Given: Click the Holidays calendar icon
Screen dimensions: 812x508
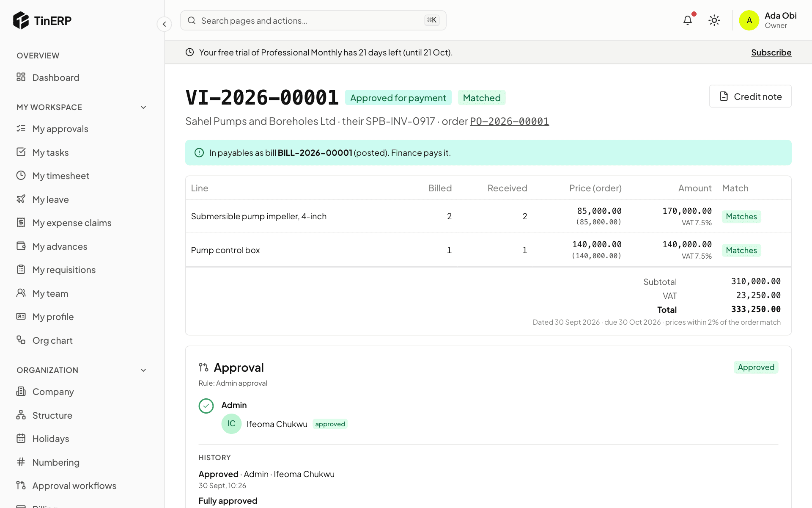Looking at the screenshot, I should (x=21, y=438).
